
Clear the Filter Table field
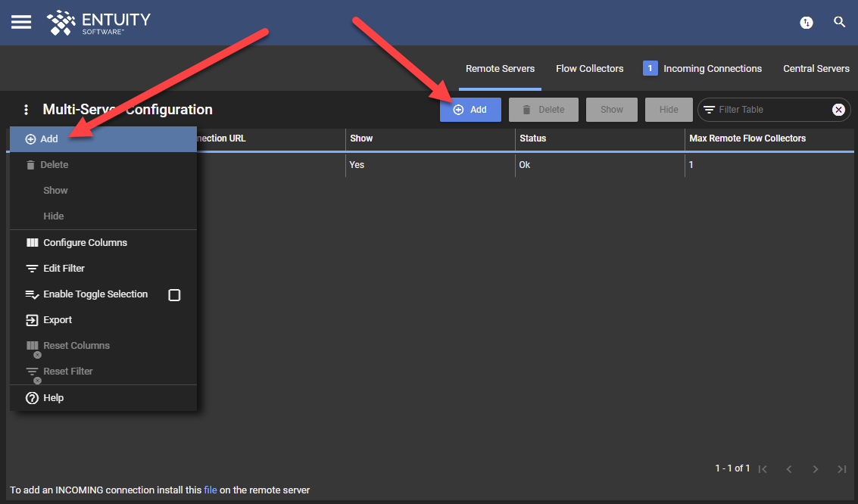[x=838, y=110]
